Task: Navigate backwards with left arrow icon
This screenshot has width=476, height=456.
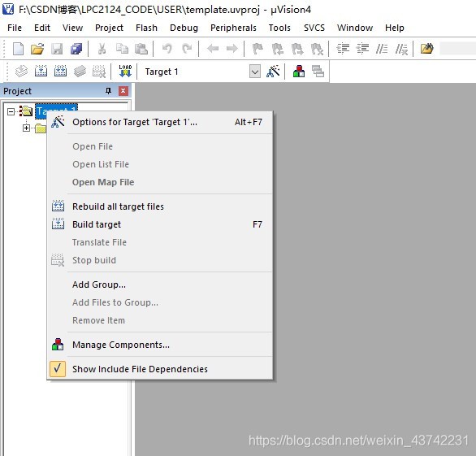Action: (x=213, y=49)
